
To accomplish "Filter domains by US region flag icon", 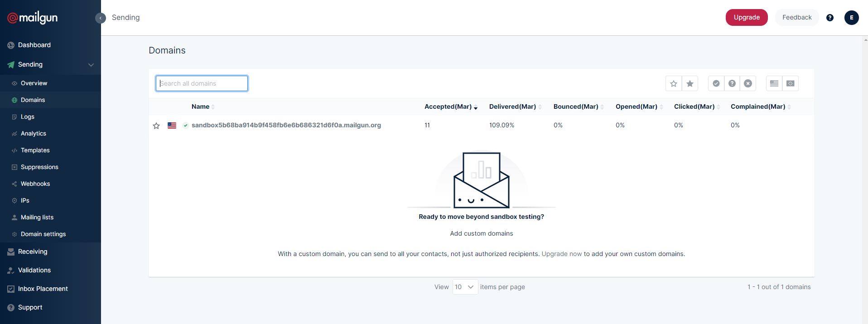I will tap(774, 83).
